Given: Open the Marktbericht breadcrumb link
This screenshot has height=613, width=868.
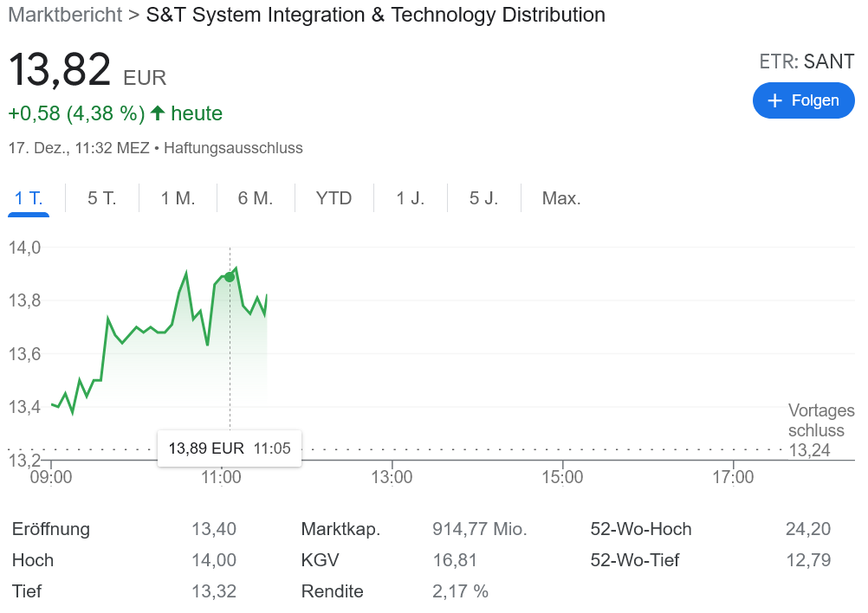Looking at the screenshot, I should pos(65,15).
